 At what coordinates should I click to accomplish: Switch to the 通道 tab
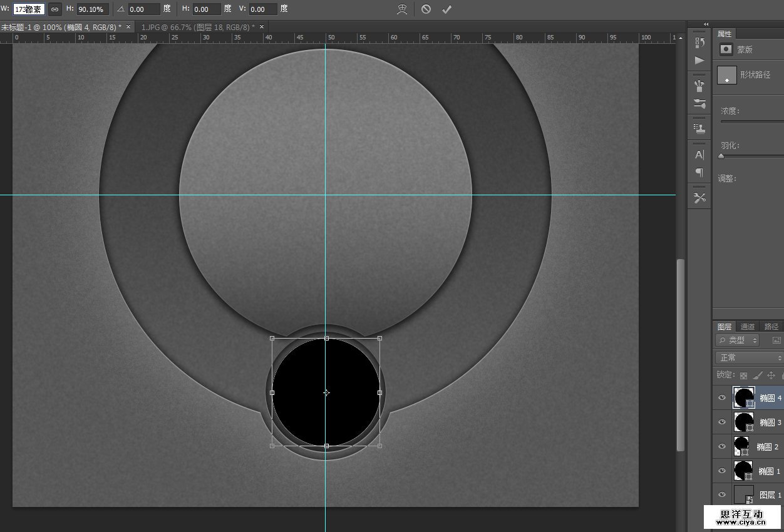pyautogui.click(x=748, y=327)
